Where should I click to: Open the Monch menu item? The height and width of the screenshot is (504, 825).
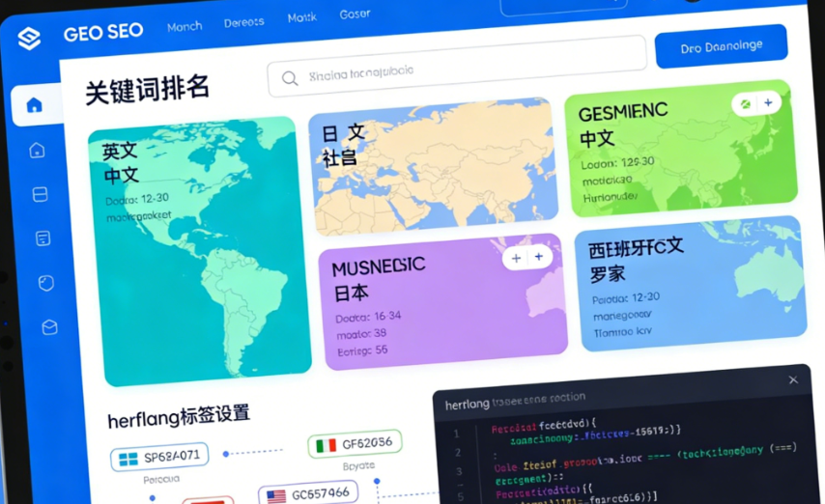[185, 27]
